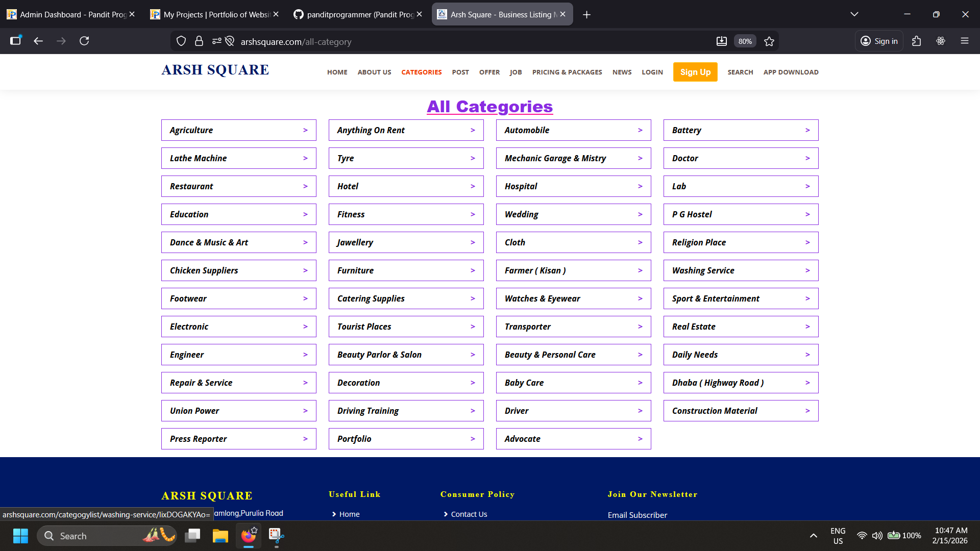Bookmark this page with the star icon

pos(769,41)
